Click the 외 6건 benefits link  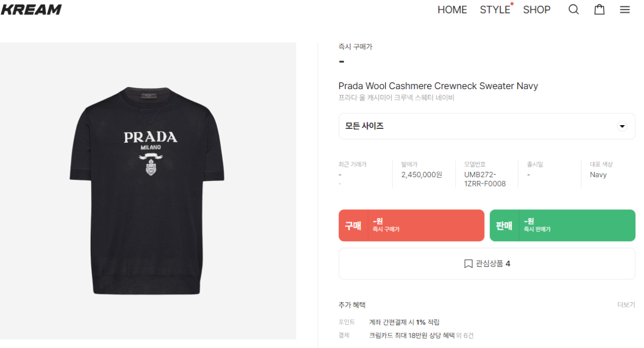tap(465, 336)
